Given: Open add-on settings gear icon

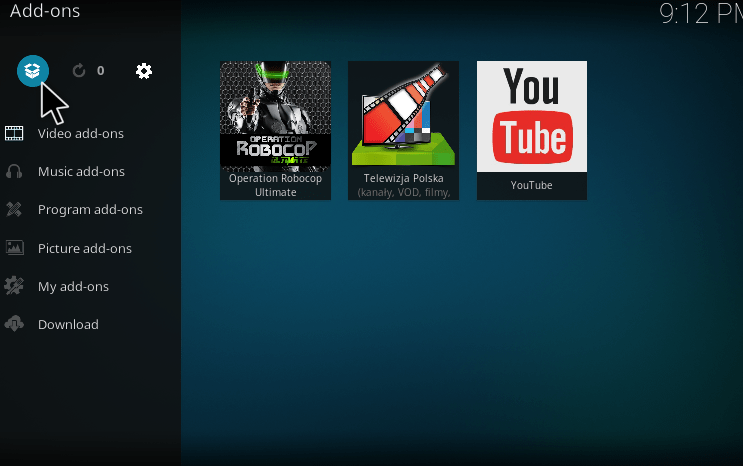Looking at the screenshot, I should 144,71.
